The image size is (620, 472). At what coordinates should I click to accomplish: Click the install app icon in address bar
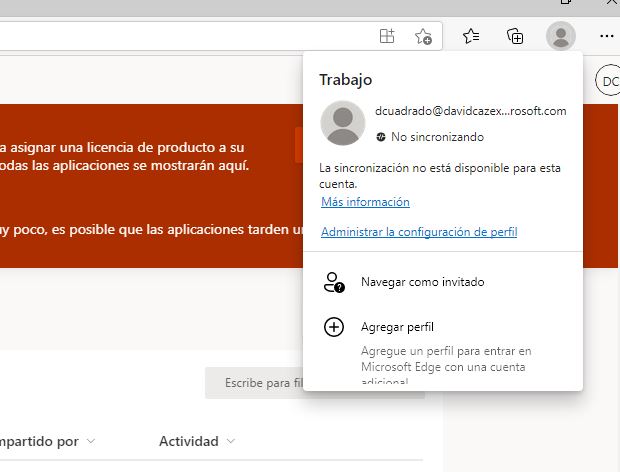click(387, 36)
